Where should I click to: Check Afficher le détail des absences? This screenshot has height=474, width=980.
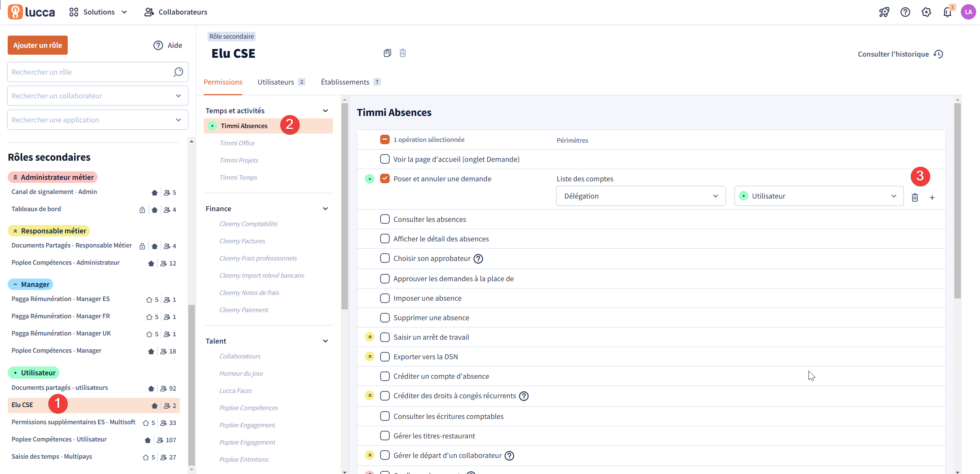tap(385, 239)
